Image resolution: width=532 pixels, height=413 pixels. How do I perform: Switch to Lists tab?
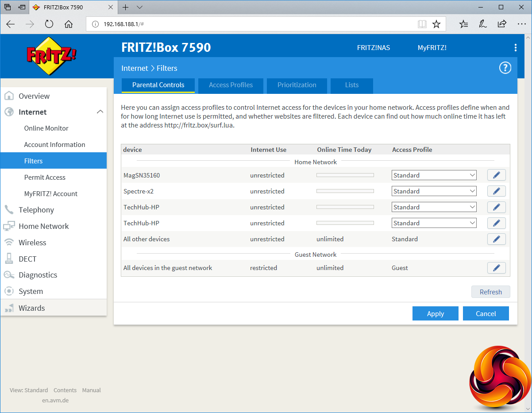click(352, 85)
